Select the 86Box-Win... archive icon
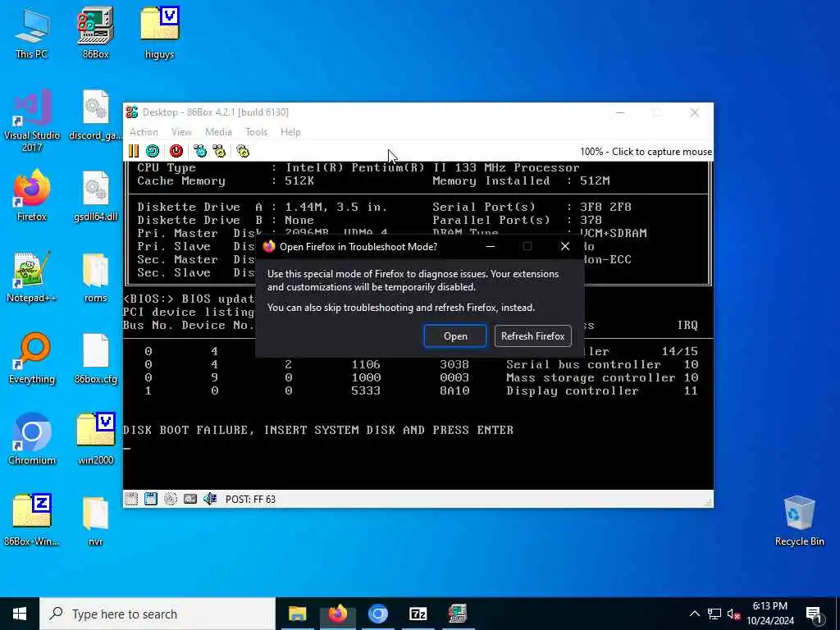Screen dimensions: 840x630 32,519
